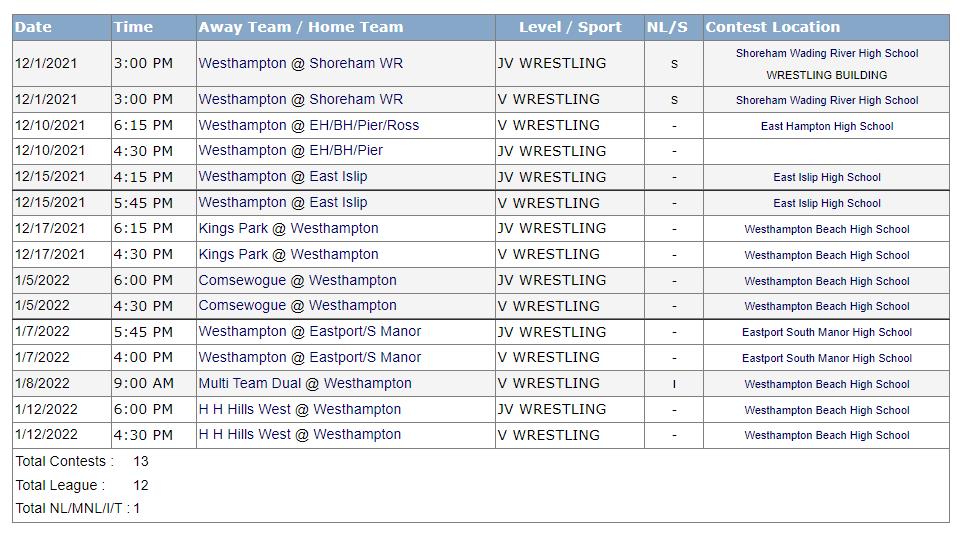Open Westhampton @ EH/BH/Pier/Ross matchup link
This screenshot has height=536, width=966.
[x=309, y=126]
